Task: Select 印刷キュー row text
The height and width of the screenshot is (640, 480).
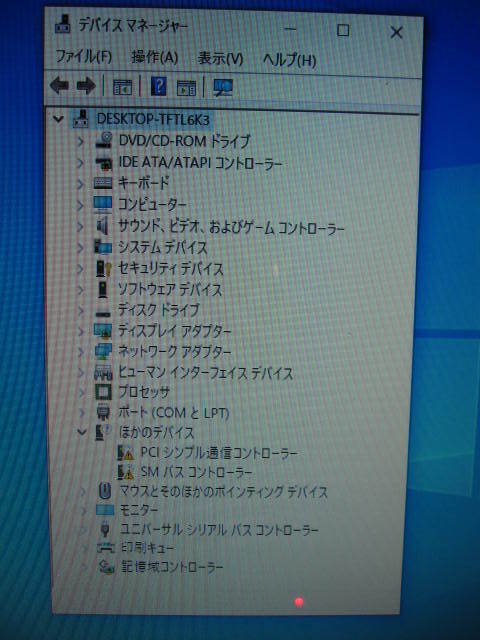Action: click(x=147, y=548)
